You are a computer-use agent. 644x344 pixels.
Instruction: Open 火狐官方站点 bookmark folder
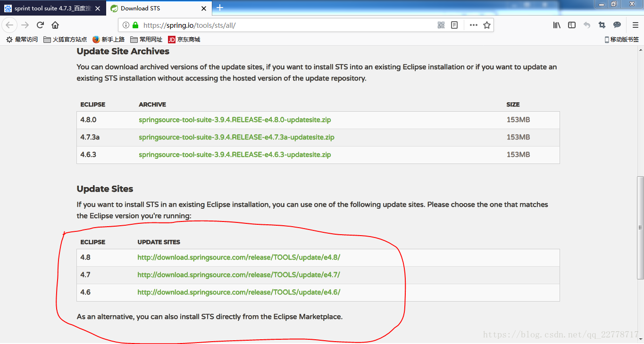coord(65,40)
